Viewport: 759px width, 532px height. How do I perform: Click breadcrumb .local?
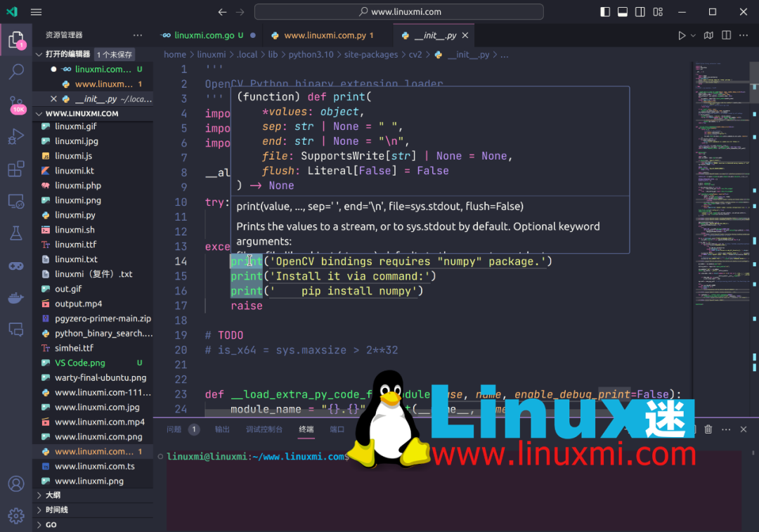click(x=247, y=55)
